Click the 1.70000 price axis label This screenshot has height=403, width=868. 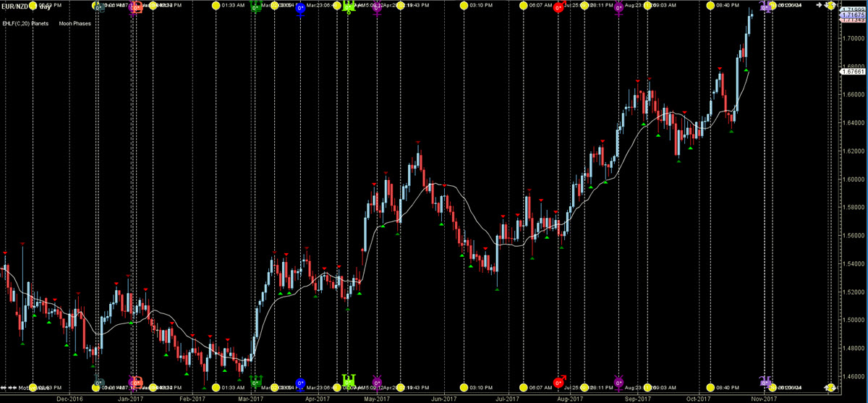pyautogui.click(x=853, y=38)
